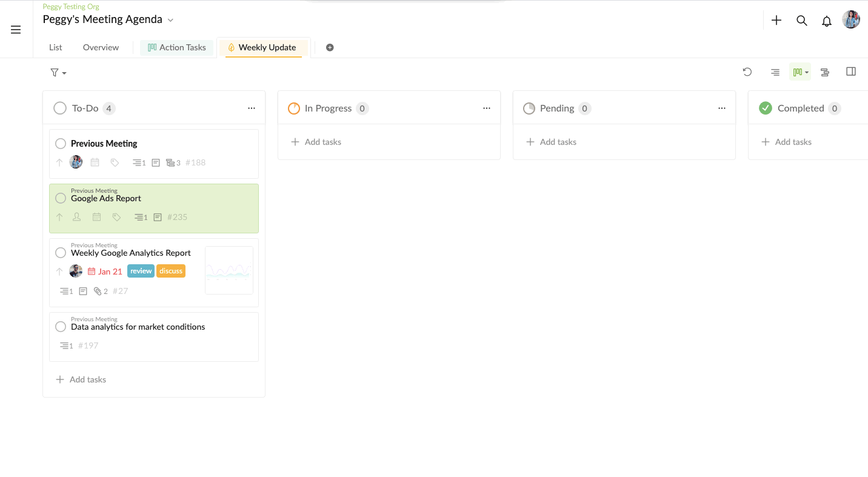Open In Progress column more options
The image size is (868, 477).
coord(487,108)
